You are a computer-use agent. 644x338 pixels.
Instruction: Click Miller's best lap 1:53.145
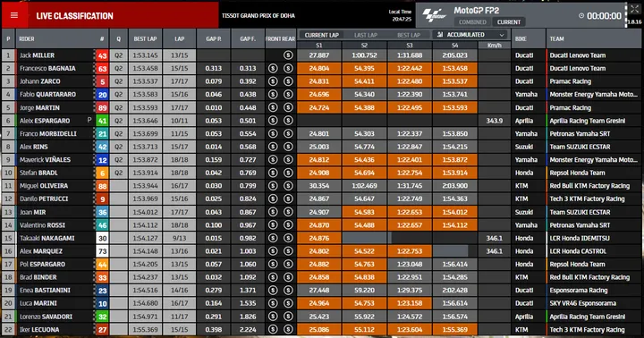pyautogui.click(x=145, y=55)
